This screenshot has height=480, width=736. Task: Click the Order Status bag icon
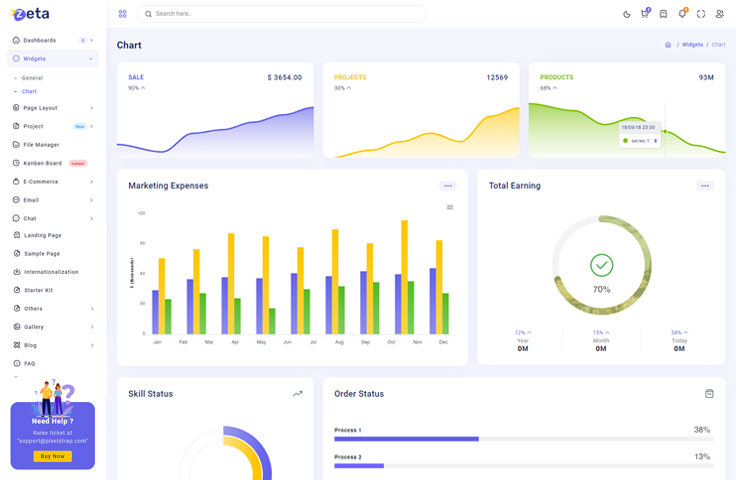point(709,394)
